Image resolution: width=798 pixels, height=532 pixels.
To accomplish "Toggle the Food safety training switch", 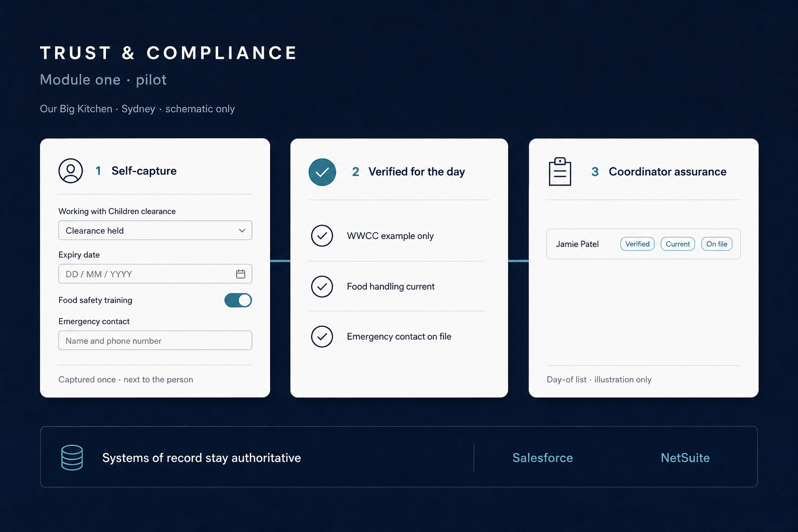I will pyautogui.click(x=238, y=300).
